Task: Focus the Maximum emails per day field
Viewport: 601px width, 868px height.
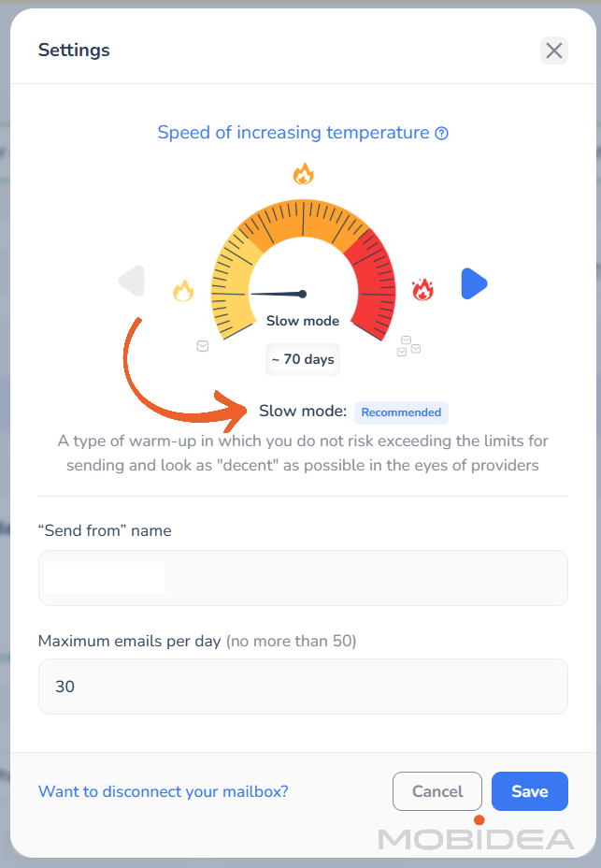Action: pyautogui.click(x=303, y=687)
